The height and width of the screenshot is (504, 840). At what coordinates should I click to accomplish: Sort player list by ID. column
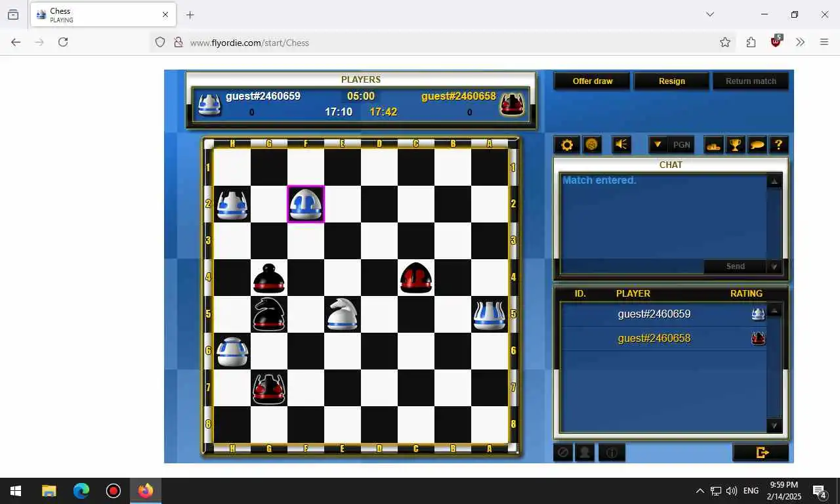[x=580, y=293]
